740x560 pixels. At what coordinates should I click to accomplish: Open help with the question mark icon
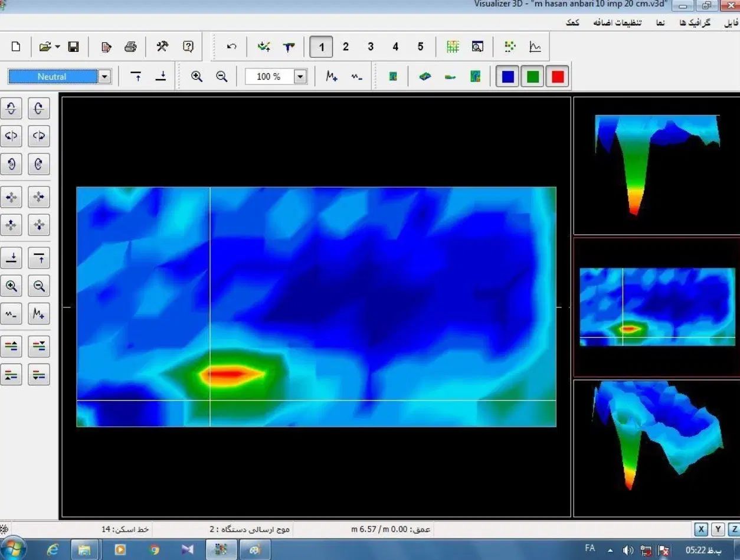pyautogui.click(x=188, y=47)
